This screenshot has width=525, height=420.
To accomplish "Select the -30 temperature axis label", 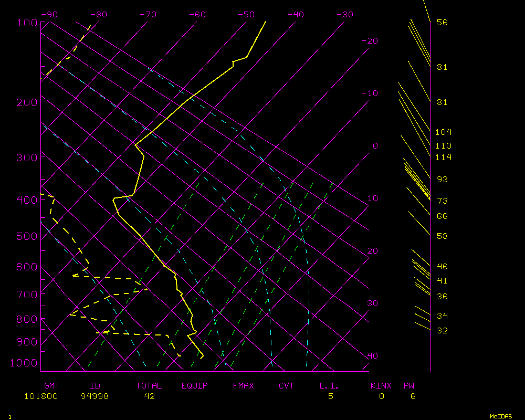I will click(x=344, y=15).
